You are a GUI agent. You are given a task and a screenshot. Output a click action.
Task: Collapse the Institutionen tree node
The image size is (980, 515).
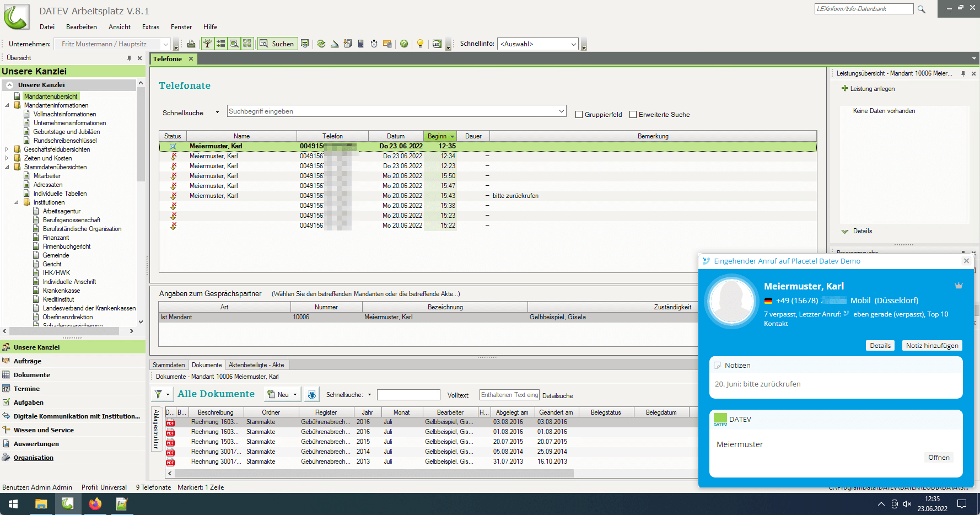tap(16, 202)
